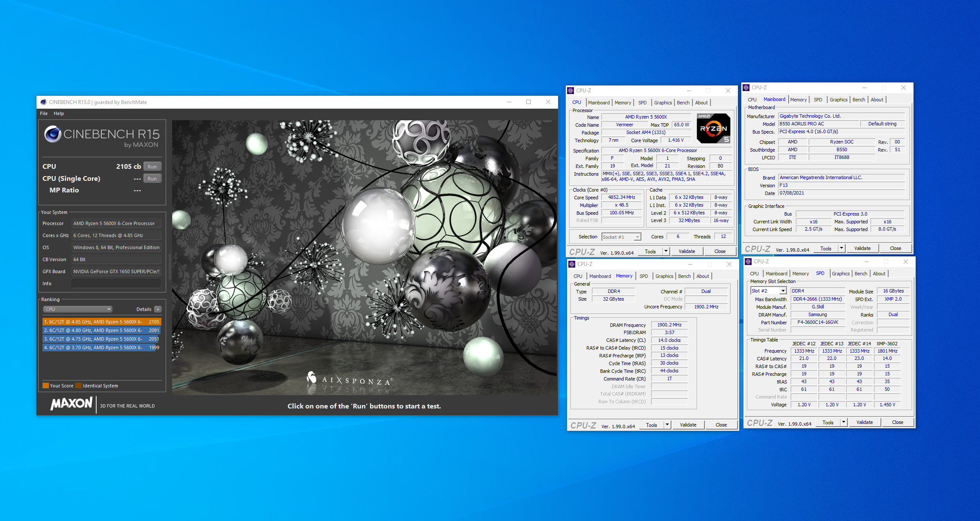Screen dimensions: 980x521
Task: Click the Cinebench R15 sphere logo
Action: point(53,134)
